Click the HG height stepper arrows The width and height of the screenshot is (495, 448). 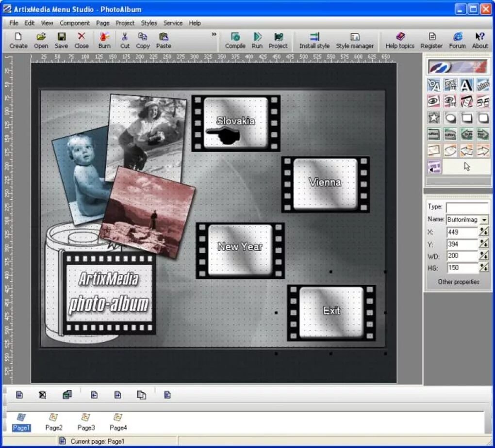coord(484,268)
